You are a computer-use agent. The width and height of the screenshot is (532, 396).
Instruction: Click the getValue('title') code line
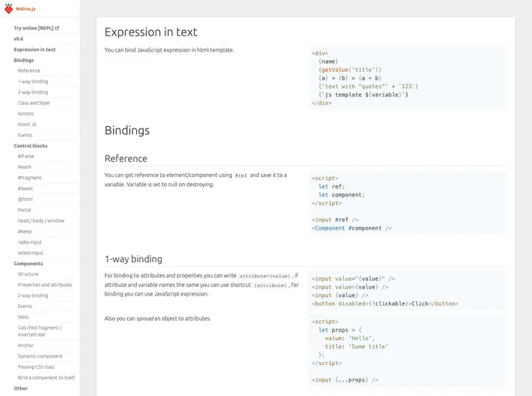pyautogui.click(x=350, y=70)
